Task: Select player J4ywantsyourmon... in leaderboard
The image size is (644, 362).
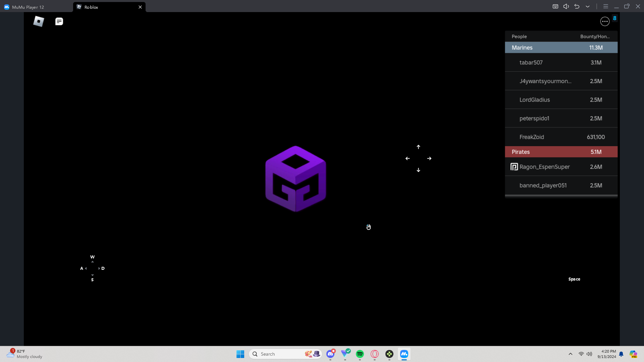Action: [x=561, y=81]
